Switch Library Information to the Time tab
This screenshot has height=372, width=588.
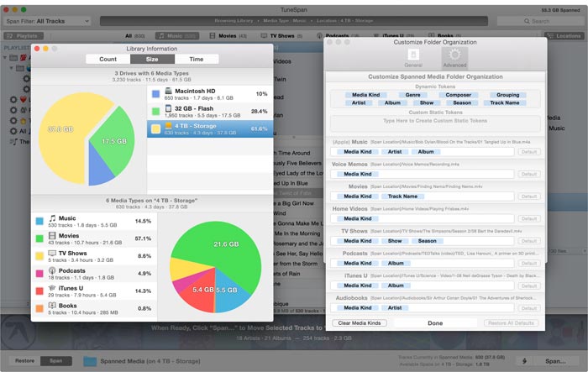pyautogui.click(x=196, y=60)
